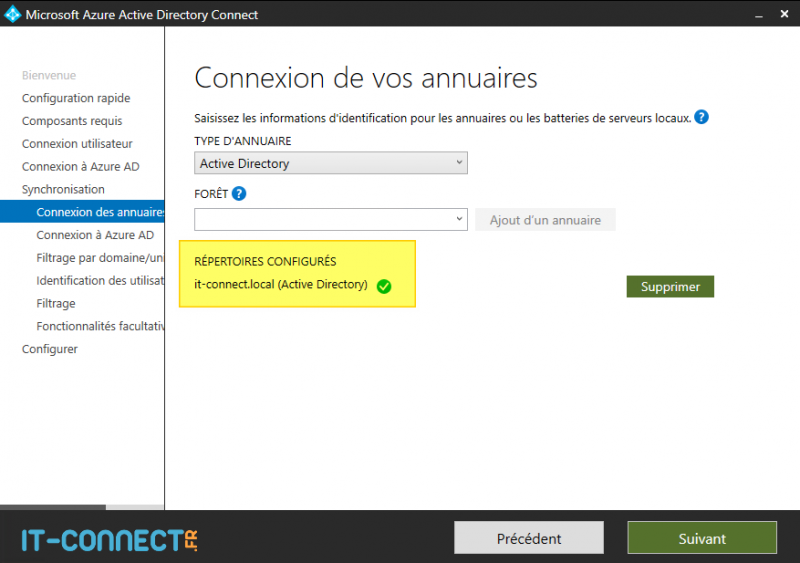
Task: Open Filtrage par domaine sub-step
Action: click(99, 258)
